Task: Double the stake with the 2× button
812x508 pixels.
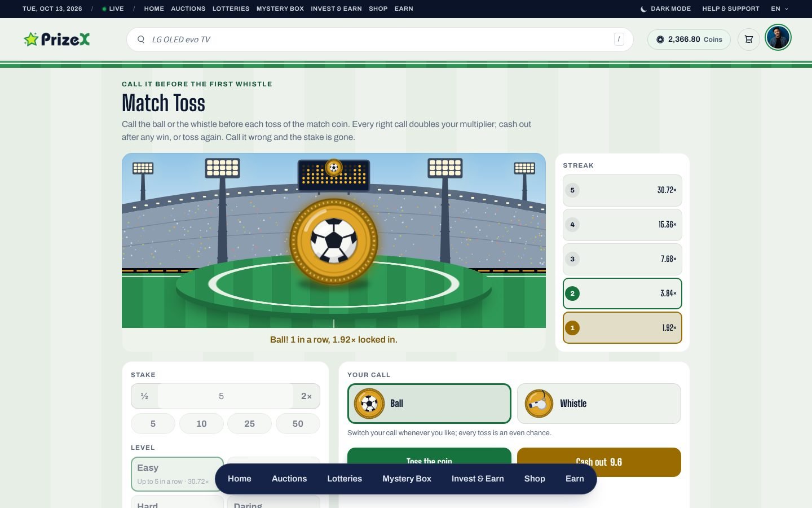Action: tap(306, 396)
